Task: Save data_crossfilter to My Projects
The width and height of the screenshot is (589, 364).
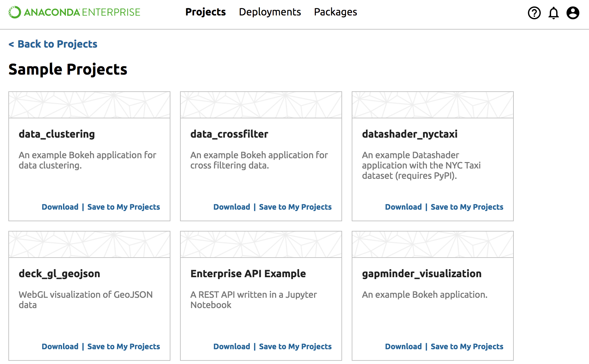Action: 295,207
